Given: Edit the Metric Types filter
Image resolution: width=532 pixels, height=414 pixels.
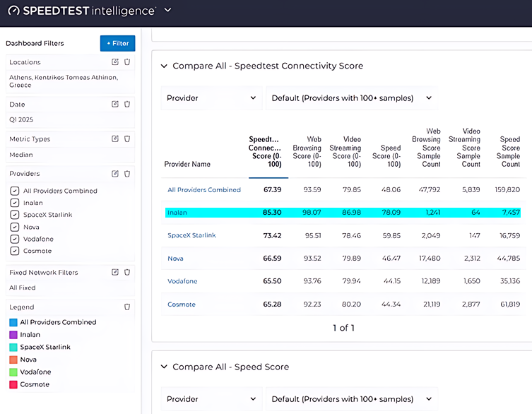Looking at the screenshot, I should (x=115, y=138).
